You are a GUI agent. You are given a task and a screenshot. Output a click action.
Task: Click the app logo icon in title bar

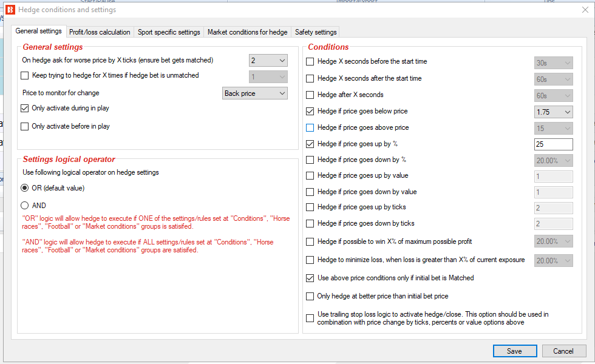point(10,10)
